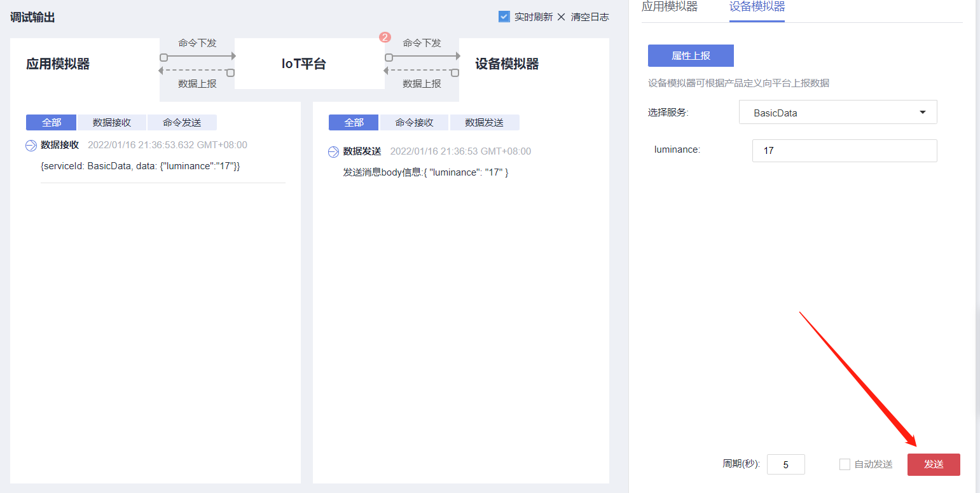Show 全部 entries in the application simulator log
Image resolution: width=980 pixels, height=493 pixels.
(52, 123)
